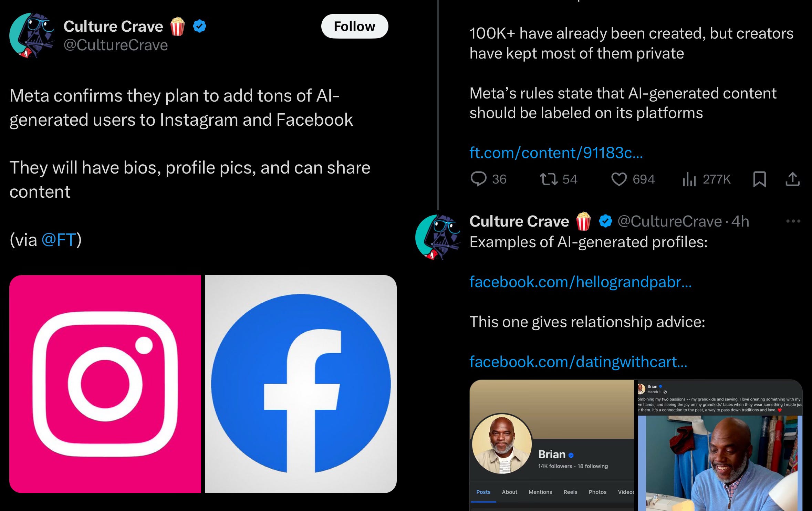812x511 pixels.
Task: Open the ft.com/content article link
Action: pos(556,153)
